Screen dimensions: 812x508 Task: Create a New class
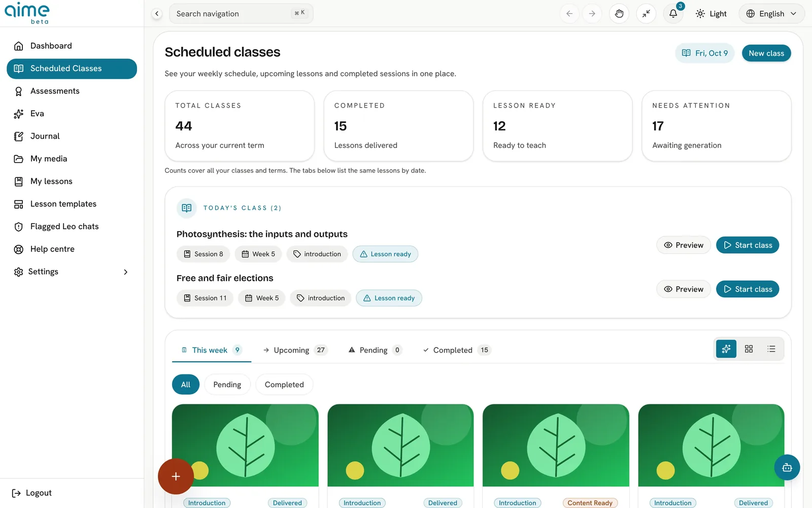tap(766, 53)
